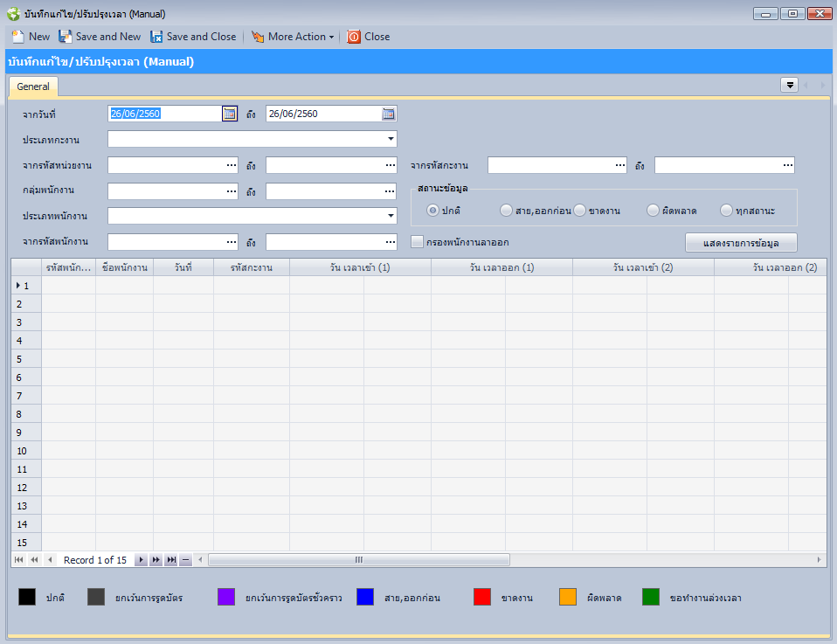This screenshot has width=837, height=644.
Task: Select the ขาดงาน status radio button
Action: click(x=579, y=211)
